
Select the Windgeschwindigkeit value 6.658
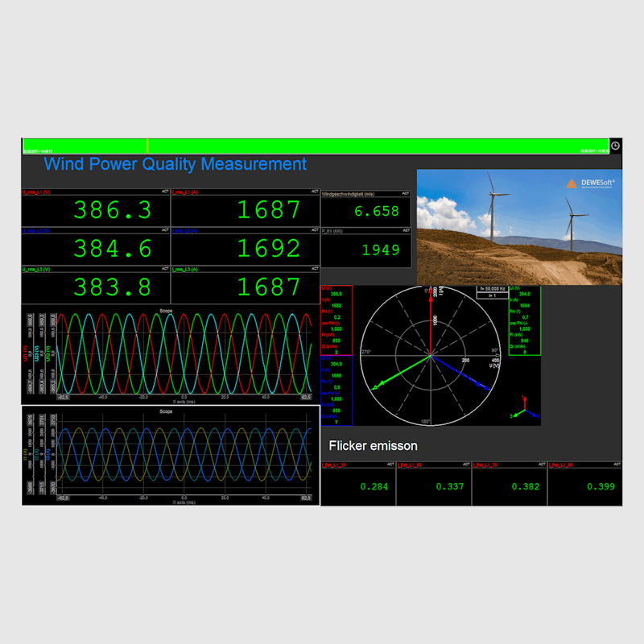(x=377, y=211)
